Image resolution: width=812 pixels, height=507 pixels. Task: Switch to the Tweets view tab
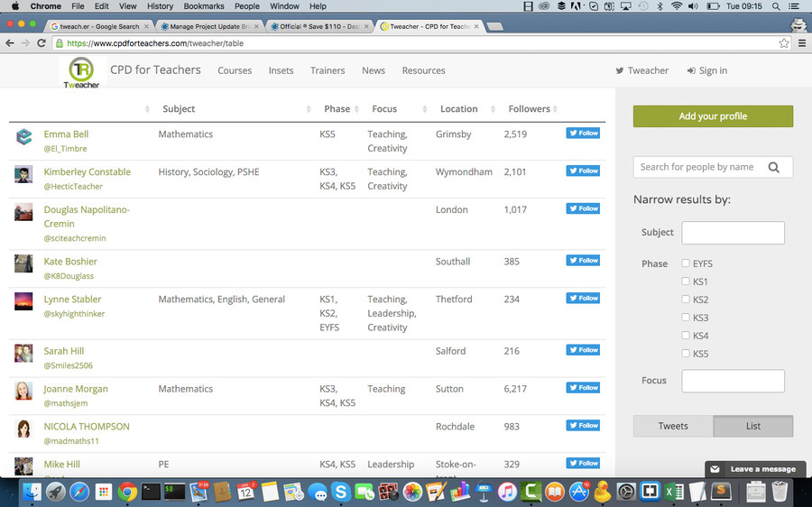point(673,426)
